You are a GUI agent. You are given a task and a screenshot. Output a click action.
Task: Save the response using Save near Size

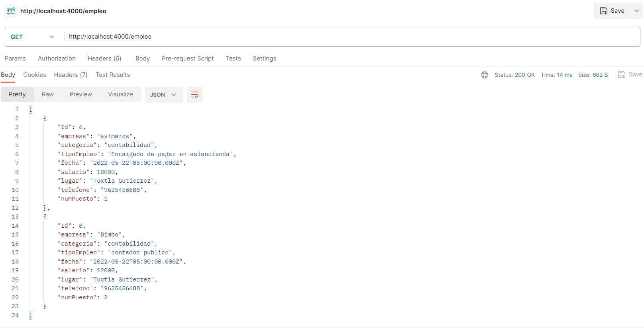coord(630,74)
